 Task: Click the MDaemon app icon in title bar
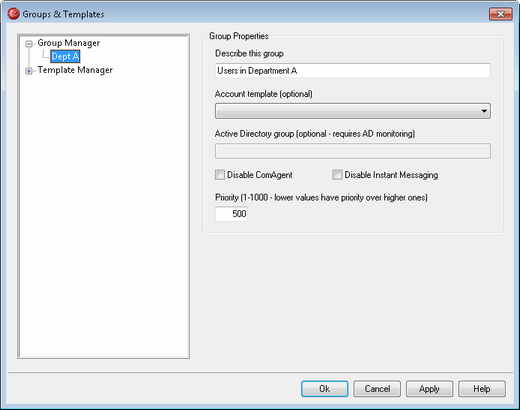click(x=13, y=14)
